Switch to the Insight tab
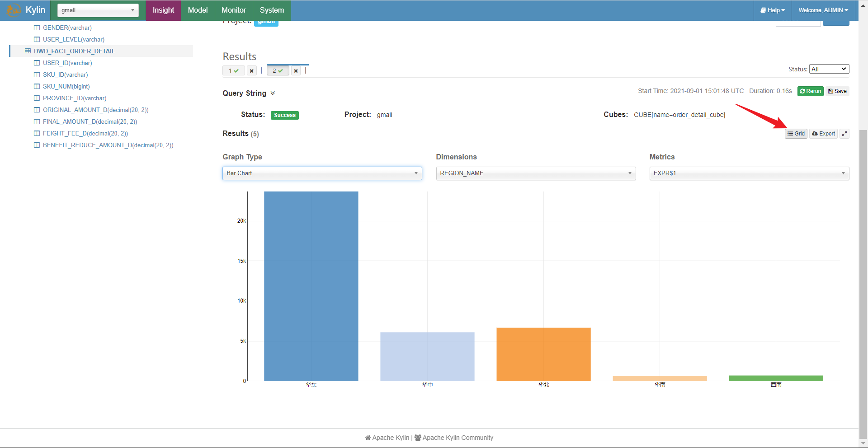 [x=163, y=10]
